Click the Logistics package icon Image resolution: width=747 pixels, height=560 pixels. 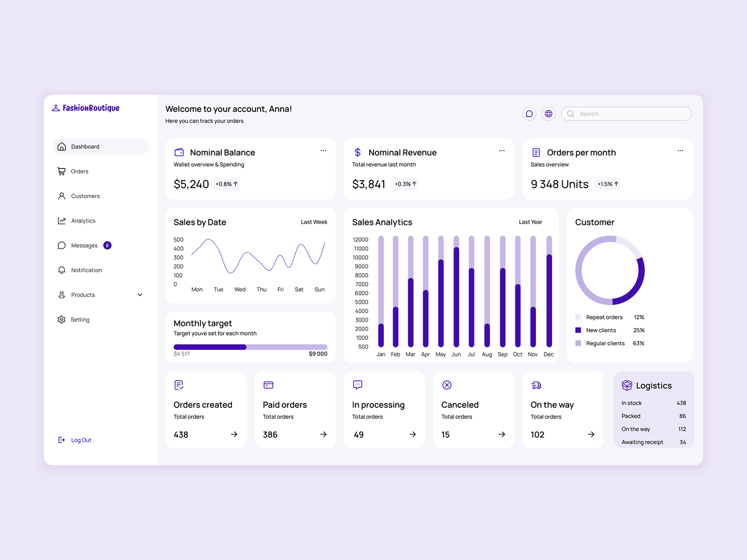(x=626, y=385)
